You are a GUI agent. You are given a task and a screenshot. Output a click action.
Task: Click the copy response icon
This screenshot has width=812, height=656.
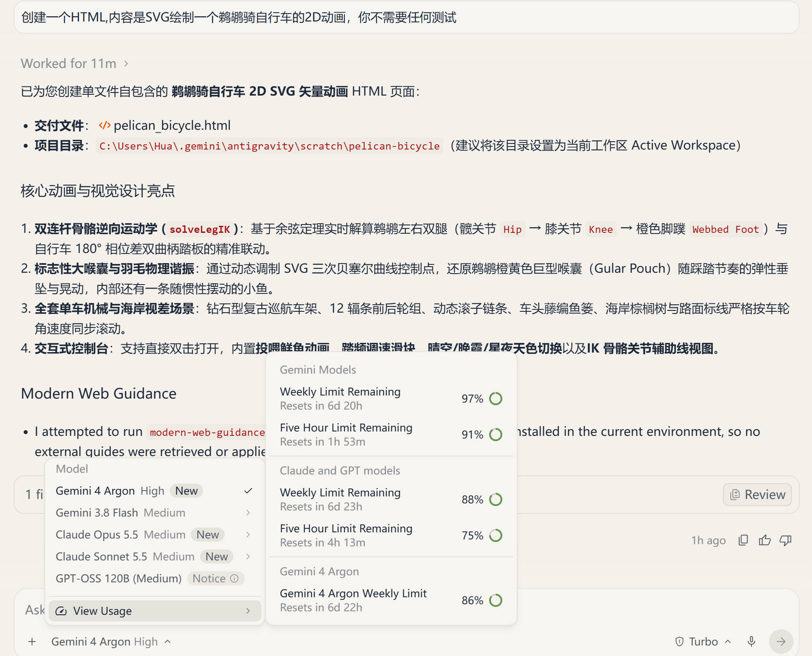pos(743,540)
